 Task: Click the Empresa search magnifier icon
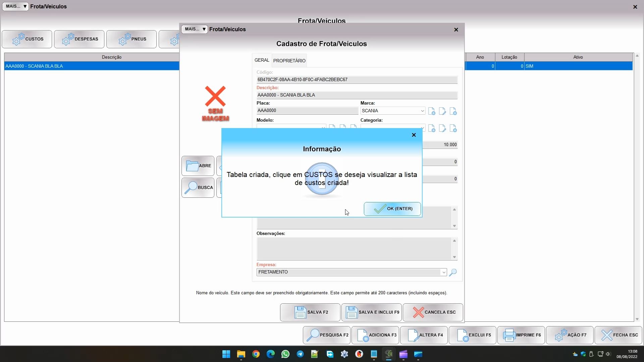453,272
